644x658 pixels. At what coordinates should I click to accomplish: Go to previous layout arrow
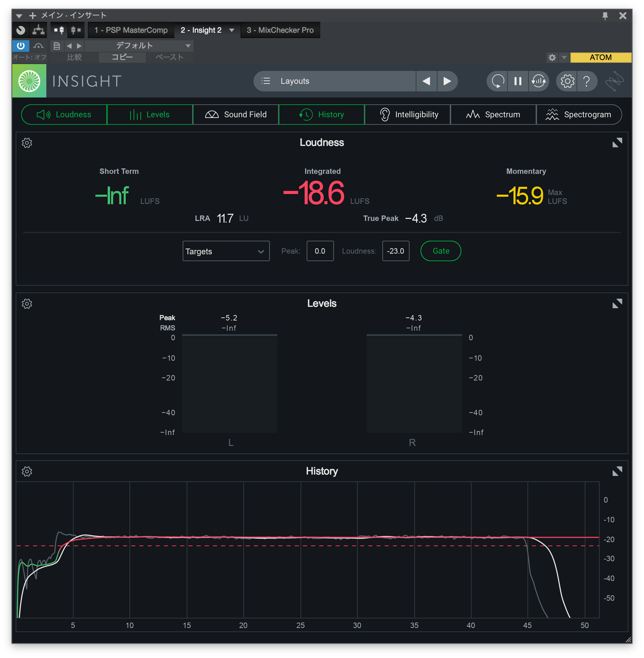(x=426, y=81)
